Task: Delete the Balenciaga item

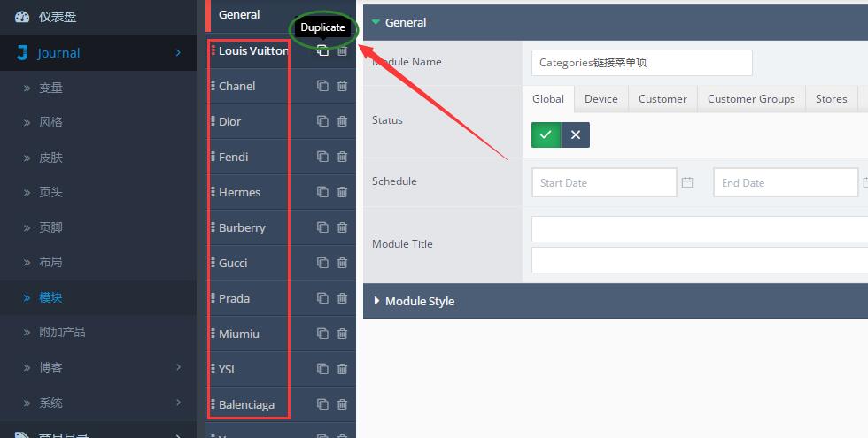Action: click(x=342, y=404)
